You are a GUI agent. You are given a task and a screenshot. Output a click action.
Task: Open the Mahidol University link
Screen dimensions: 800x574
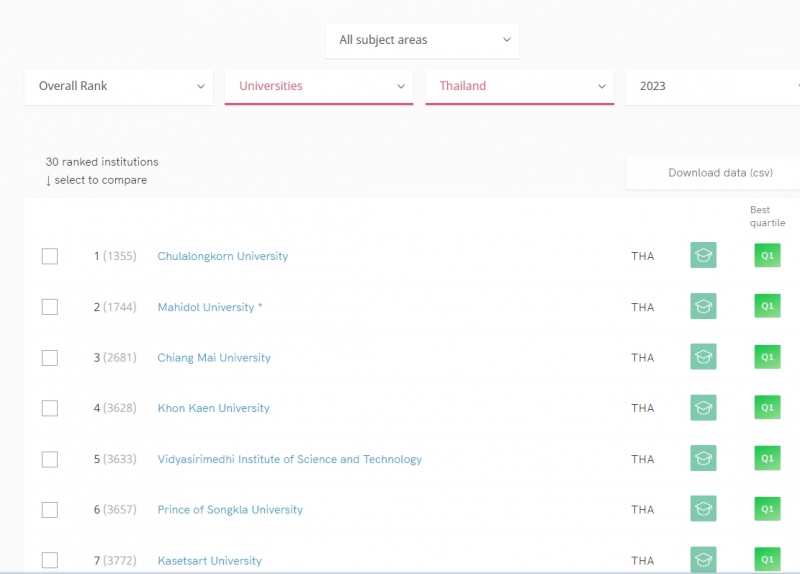coord(210,307)
